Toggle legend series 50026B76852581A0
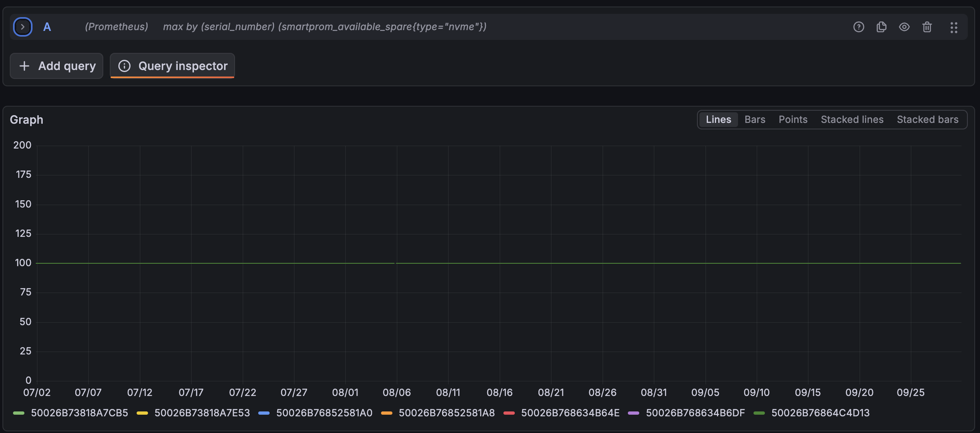Viewport: 980px width, 433px height. (324, 413)
